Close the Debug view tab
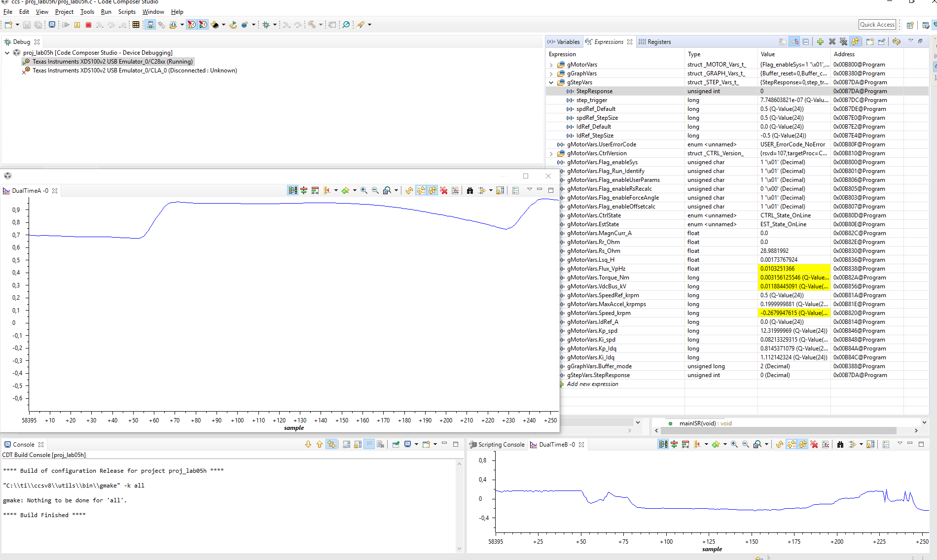Screen dimensions: 937x560 (x=37, y=42)
